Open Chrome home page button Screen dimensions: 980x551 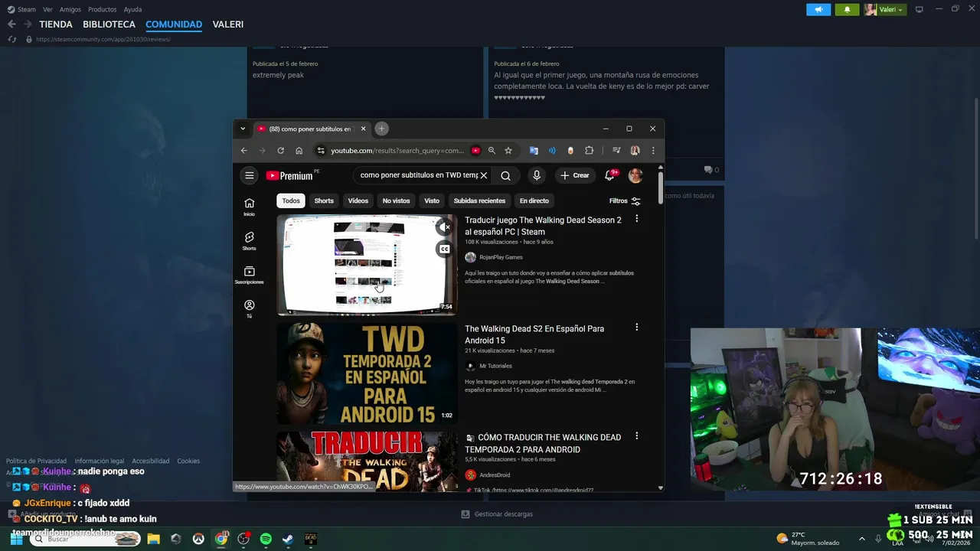299,151
